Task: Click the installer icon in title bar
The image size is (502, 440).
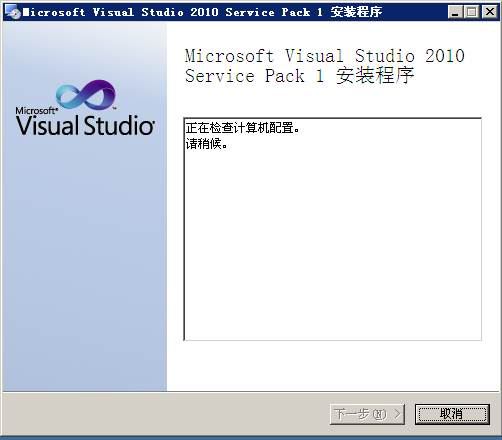Action: (13, 13)
